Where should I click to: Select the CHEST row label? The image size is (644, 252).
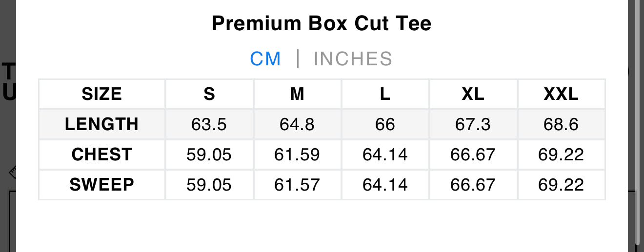click(102, 155)
